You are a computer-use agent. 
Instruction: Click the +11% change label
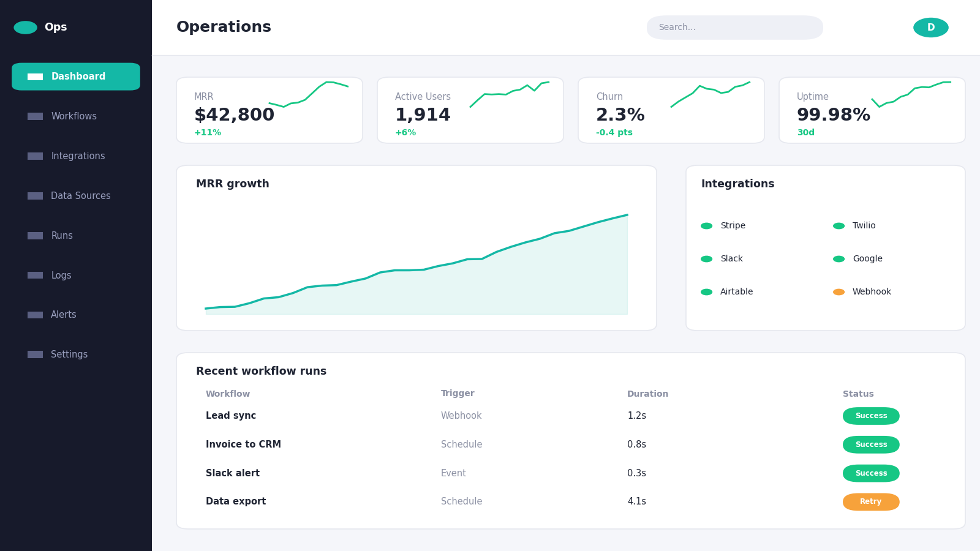[208, 133]
